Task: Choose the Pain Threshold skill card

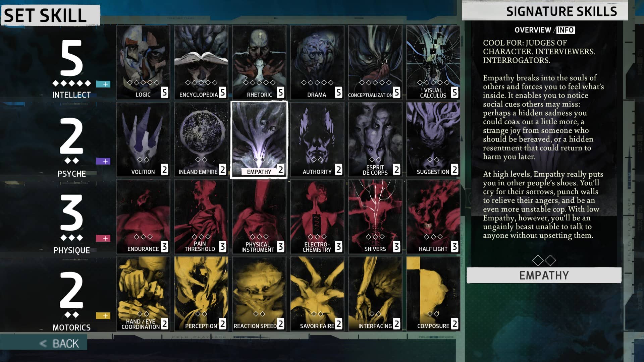Action: click(x=201, y=217)
